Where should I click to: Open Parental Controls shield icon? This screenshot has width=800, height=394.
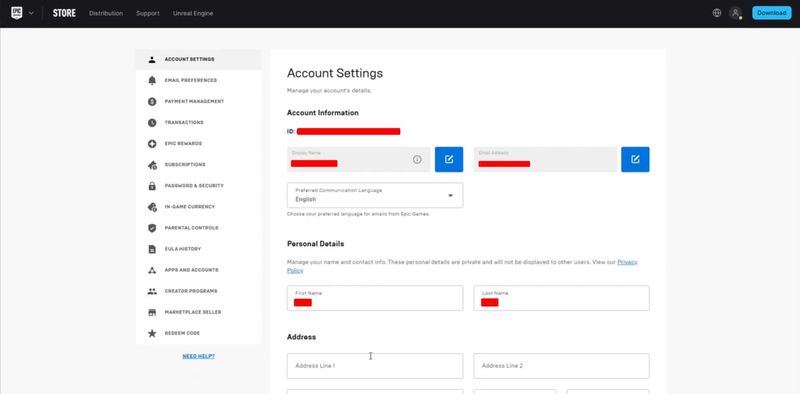click(x=152, y=228)
